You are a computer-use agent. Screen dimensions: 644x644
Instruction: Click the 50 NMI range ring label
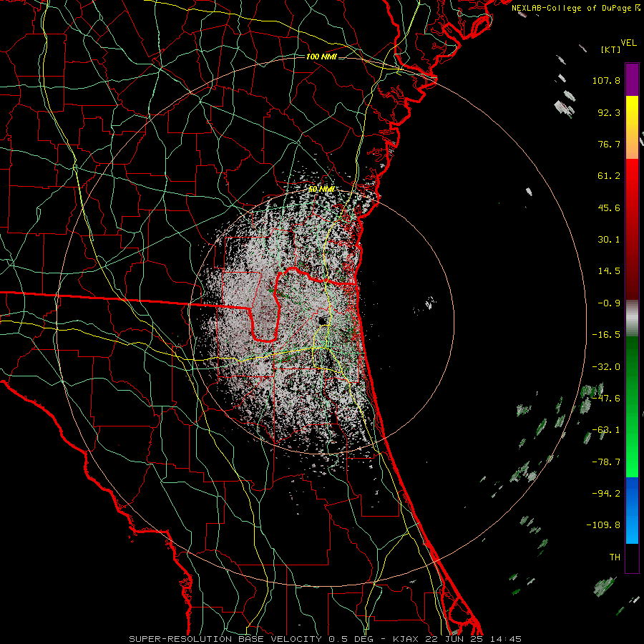coord(321,189)
